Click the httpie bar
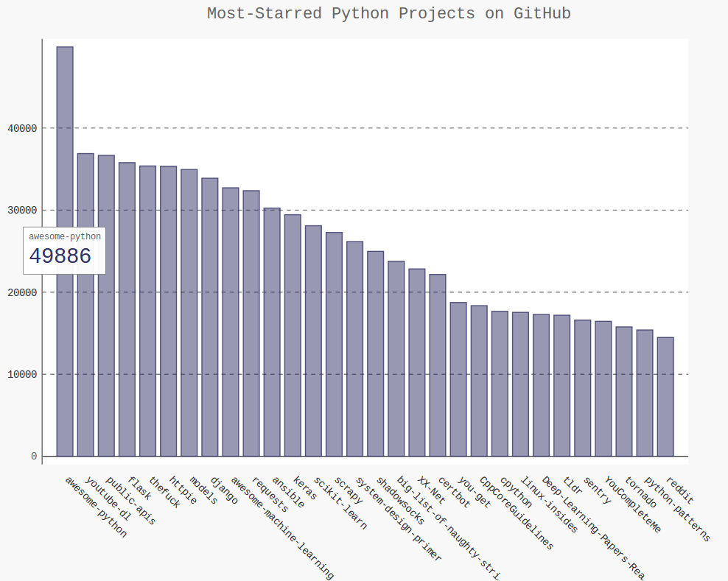Screen dimensions: 728x581 [x=169, y=311]
